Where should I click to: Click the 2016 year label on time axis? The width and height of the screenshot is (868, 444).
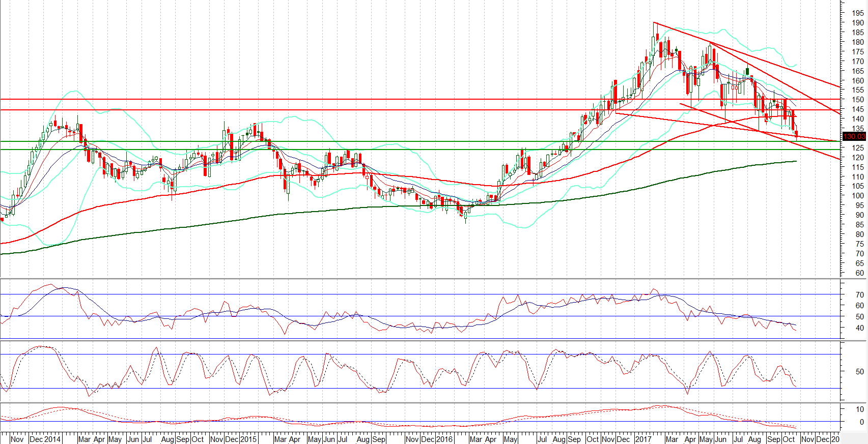point(444,439)
